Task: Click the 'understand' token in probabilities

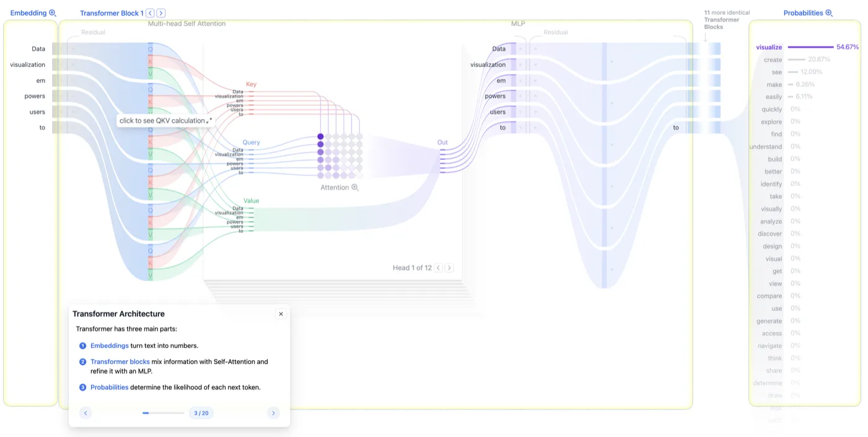Action: 766,146
